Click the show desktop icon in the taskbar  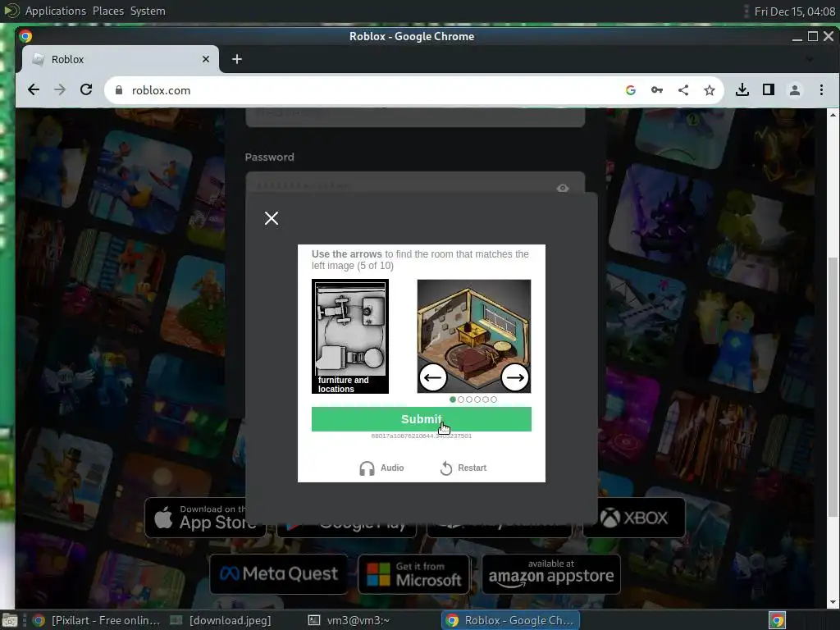point(10,620)
